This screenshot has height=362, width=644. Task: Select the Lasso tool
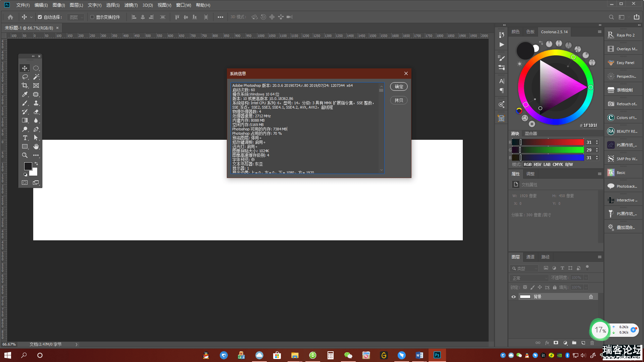pyautogui.click(x=25, y=77)
